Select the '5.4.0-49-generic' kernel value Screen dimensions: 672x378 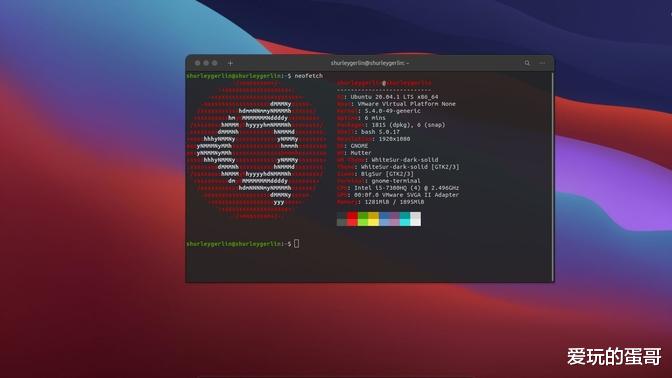(x=393, y=111)
